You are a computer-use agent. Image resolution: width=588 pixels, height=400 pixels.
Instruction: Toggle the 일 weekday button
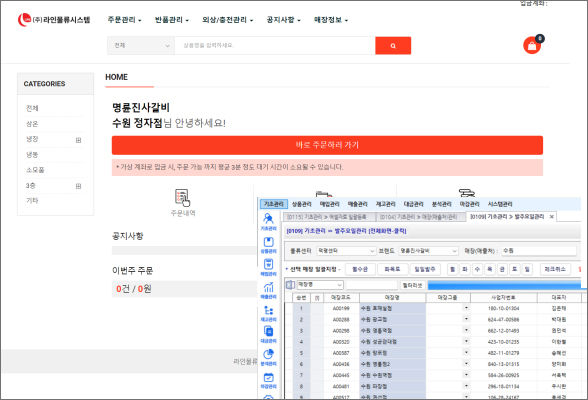tap(527, 269)
